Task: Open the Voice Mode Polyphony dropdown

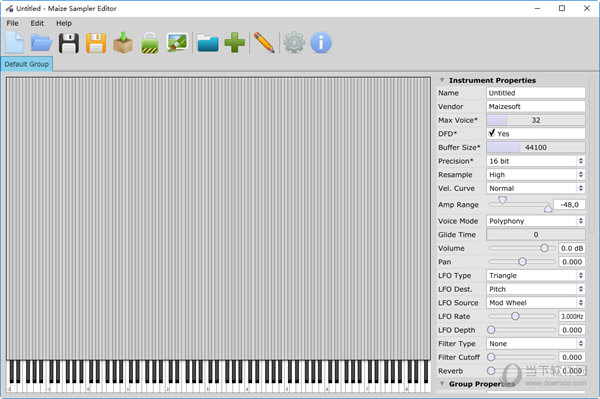Action: pyautogui.click(x=536, y=221)
